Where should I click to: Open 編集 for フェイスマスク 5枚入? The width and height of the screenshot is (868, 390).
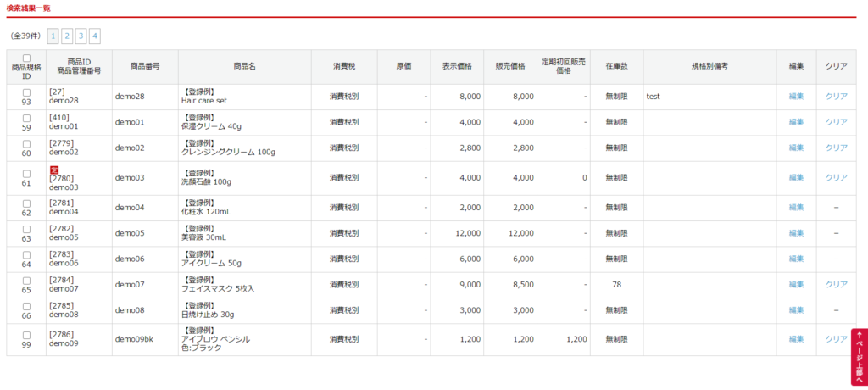coord(796,285)
